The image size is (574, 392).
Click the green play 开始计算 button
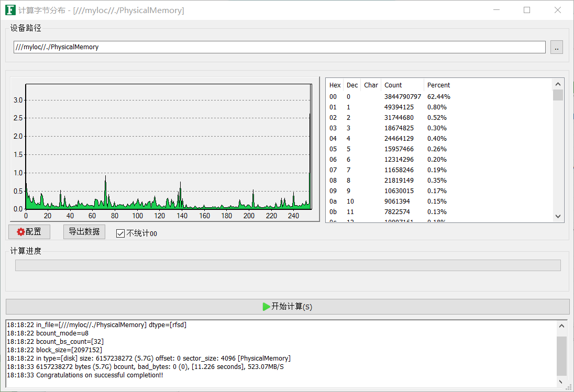pyautogui.click(x=287, y=307)
